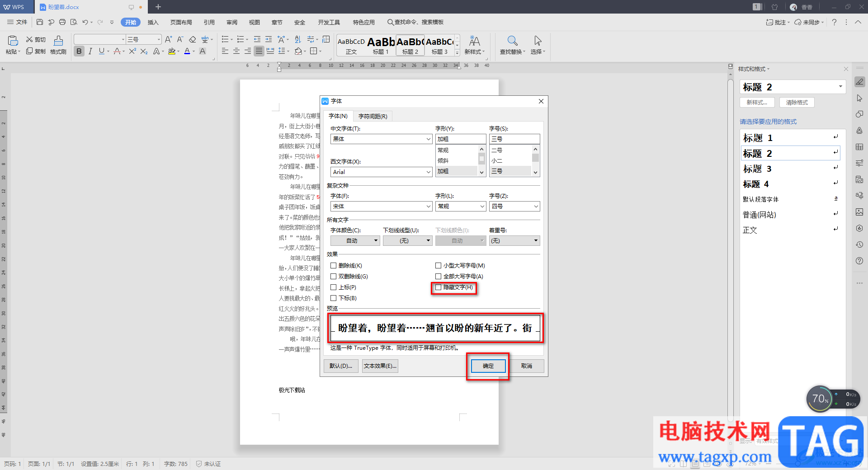Click the 字号 text field showing 三号
The width and height of the screenshot is (868, 470).
[514, 139]
